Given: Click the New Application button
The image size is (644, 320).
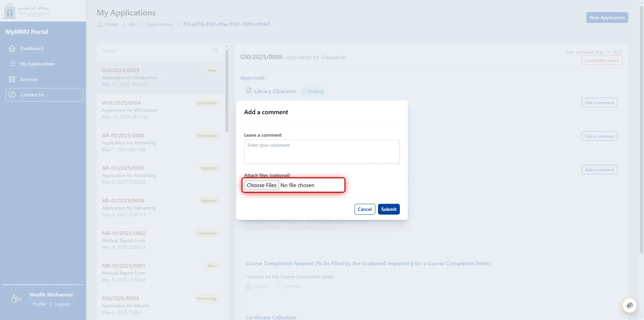Looking at the screenshot, I should [x=607, y=17].
